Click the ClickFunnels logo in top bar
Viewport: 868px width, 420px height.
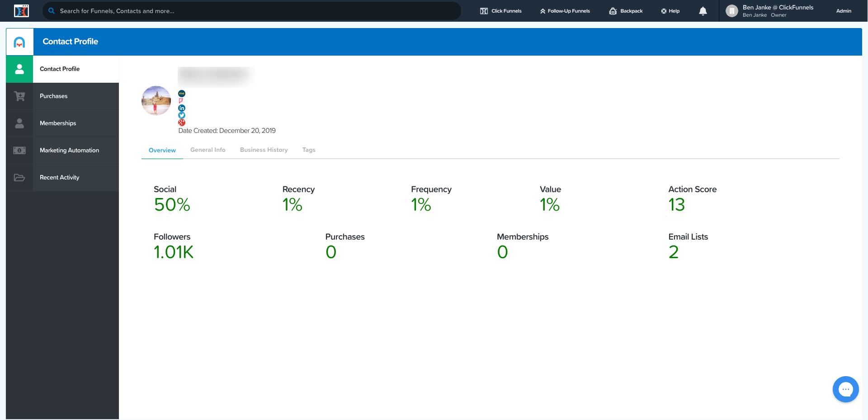21,11
